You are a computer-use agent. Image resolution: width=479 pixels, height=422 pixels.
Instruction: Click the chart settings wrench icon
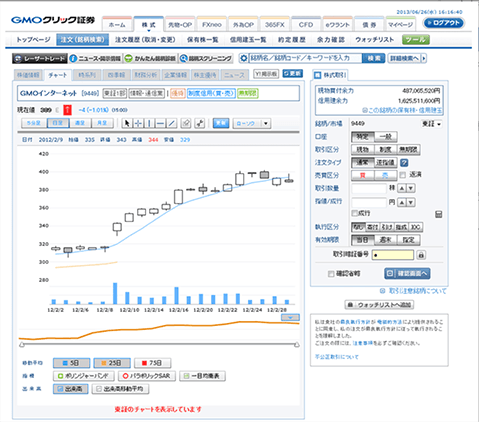click(x=200, y=124)
